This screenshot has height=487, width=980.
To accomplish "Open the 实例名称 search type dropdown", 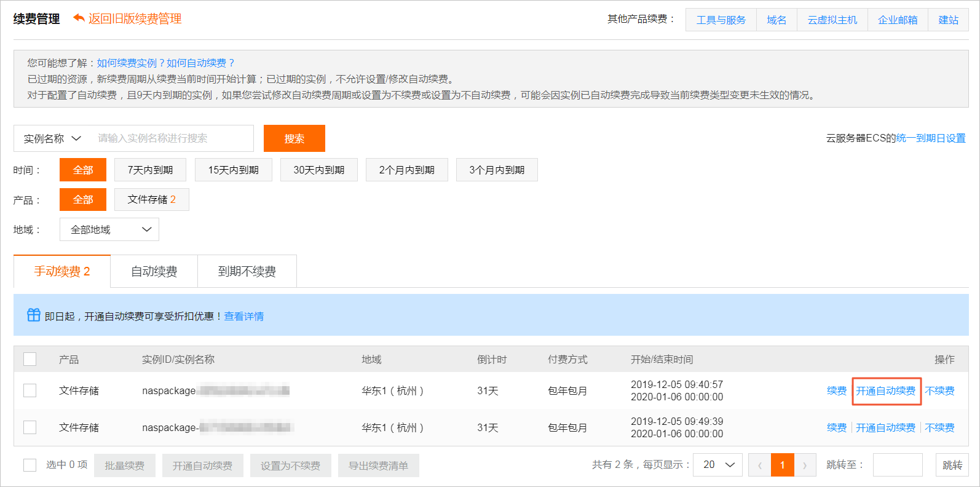I will click(52, 138).
